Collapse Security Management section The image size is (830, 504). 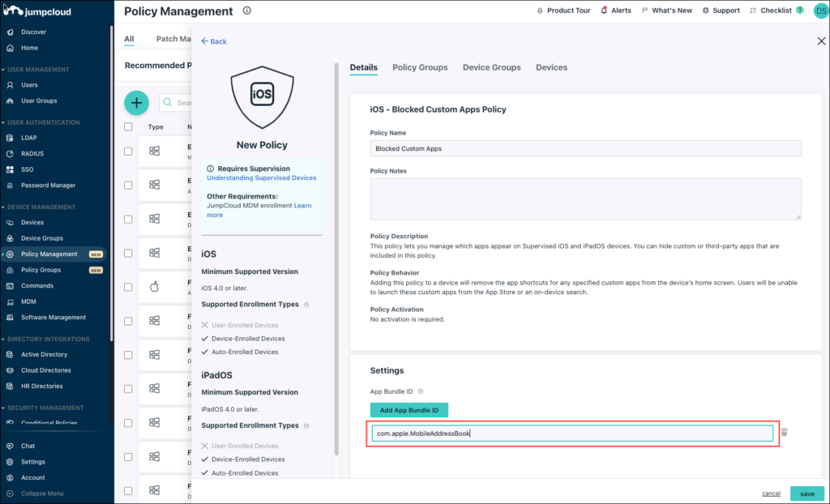click(43, 408)
